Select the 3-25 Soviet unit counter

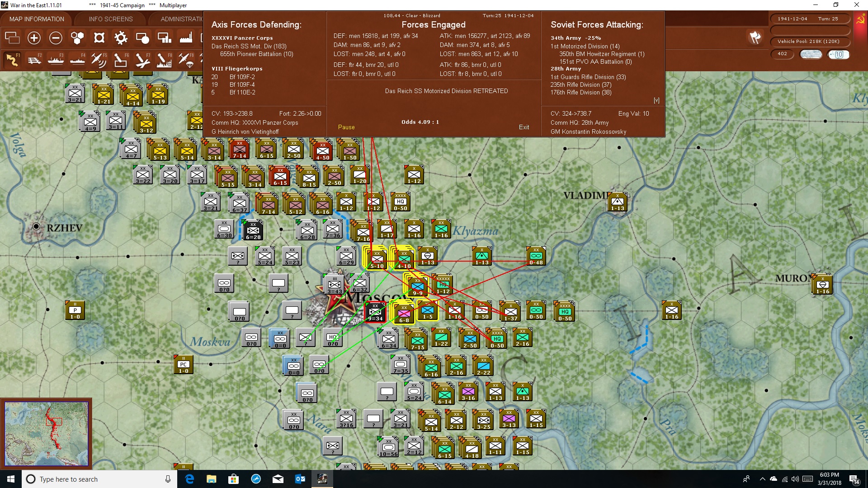point(483,420)
